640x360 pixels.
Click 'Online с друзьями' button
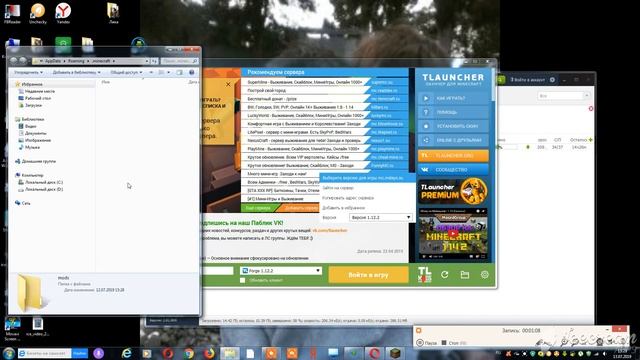(x=453, y=140)
